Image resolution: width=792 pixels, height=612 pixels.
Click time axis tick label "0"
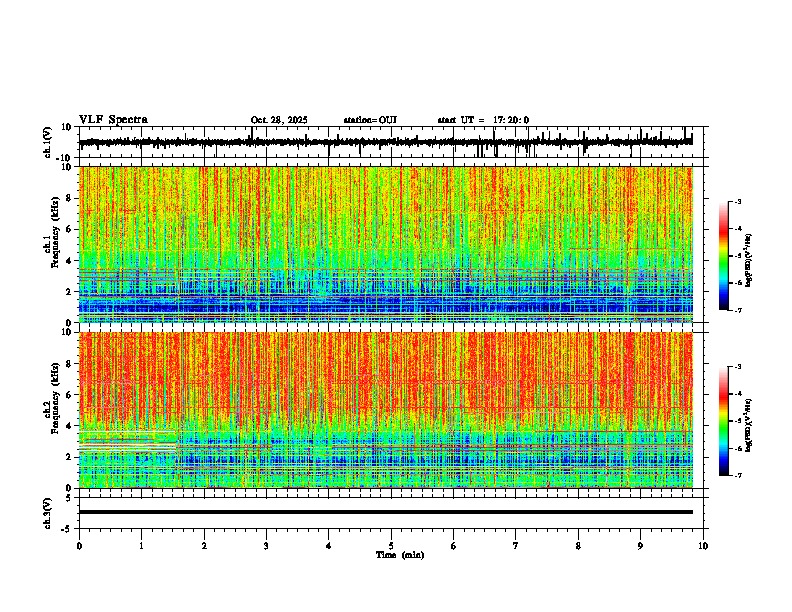point(79,546)
